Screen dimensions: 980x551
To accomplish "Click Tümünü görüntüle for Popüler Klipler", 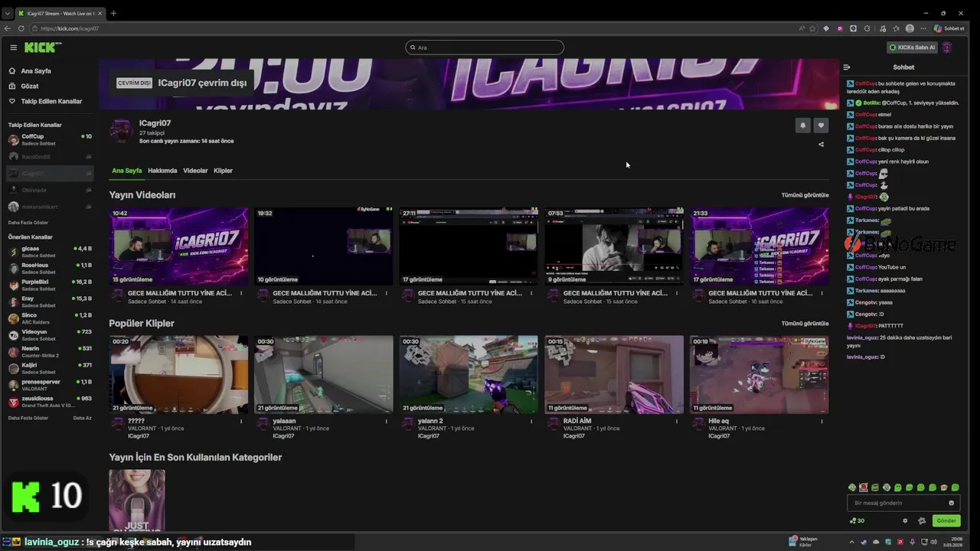I will (x=805, y=324).
